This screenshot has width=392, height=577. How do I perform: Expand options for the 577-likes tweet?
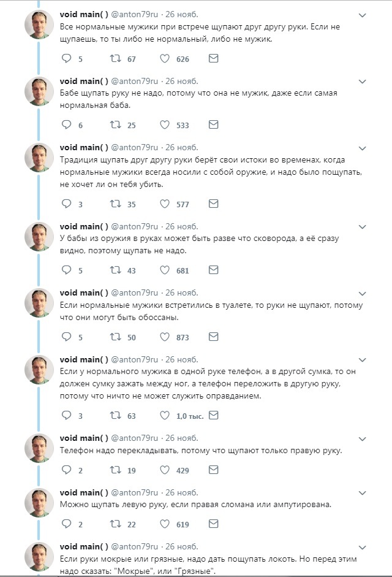(362, 148)
